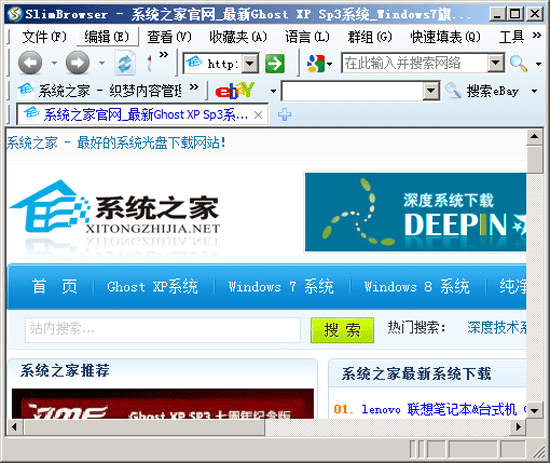Click the vertical scrollbar thumb
Viewport: 550px width, 463px height.
(534, 159)
